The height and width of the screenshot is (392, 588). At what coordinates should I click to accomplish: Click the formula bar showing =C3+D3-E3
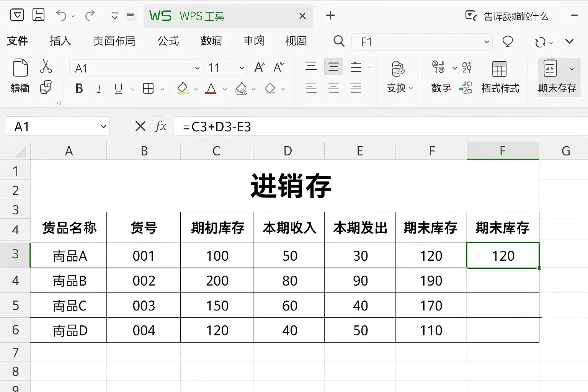(381, 126)
